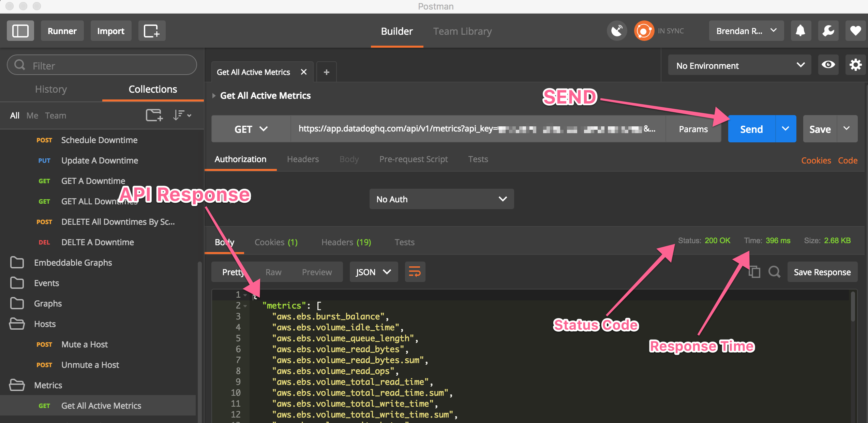Image resolution: width=868 pixels, height=423 pixels.
Task: Expand the No Environment selector
Action: pyautogui.click(x=739, y=65)
